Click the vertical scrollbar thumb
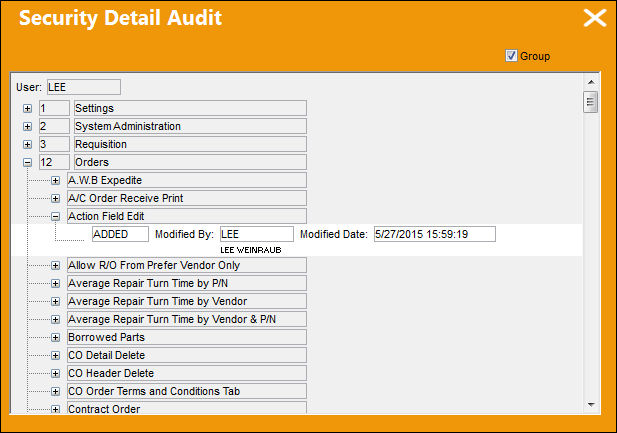Image resolution: width=617 pixels, height=433 pixels. point(591,102)
